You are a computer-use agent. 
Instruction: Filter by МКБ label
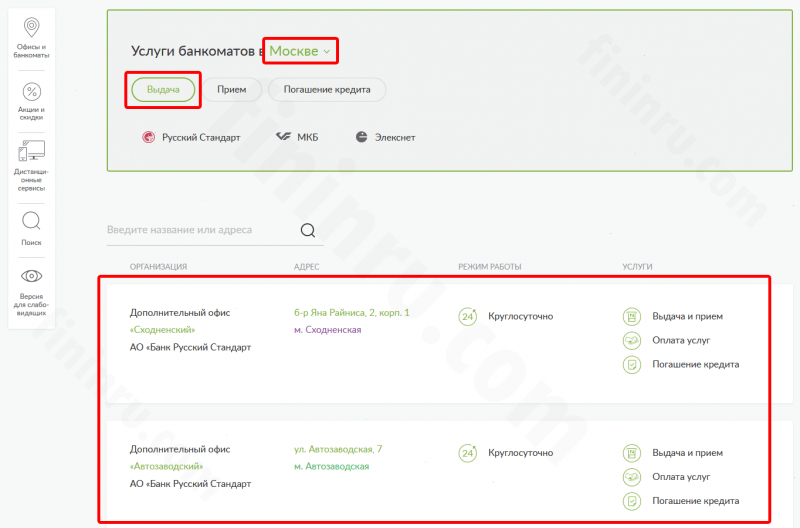coord(308,137)
